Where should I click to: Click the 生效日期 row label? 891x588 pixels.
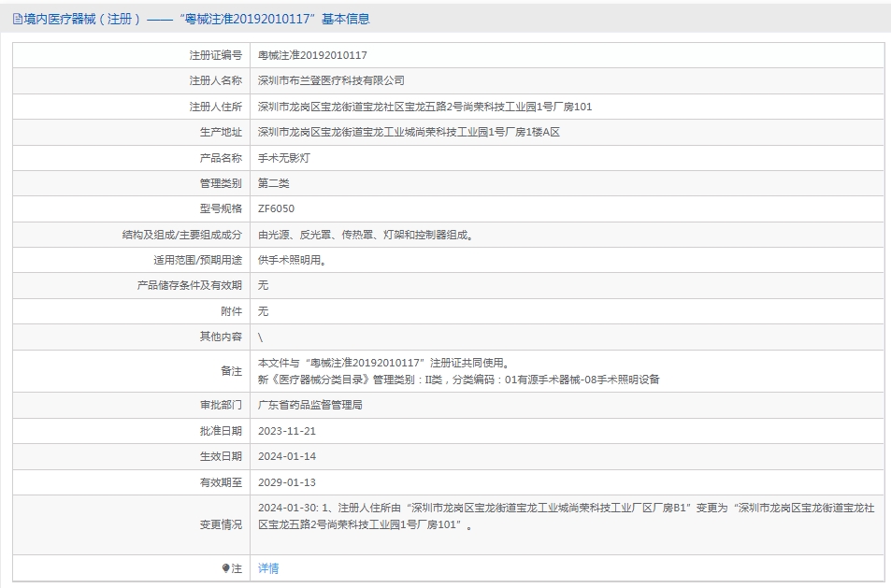point(221,456)
